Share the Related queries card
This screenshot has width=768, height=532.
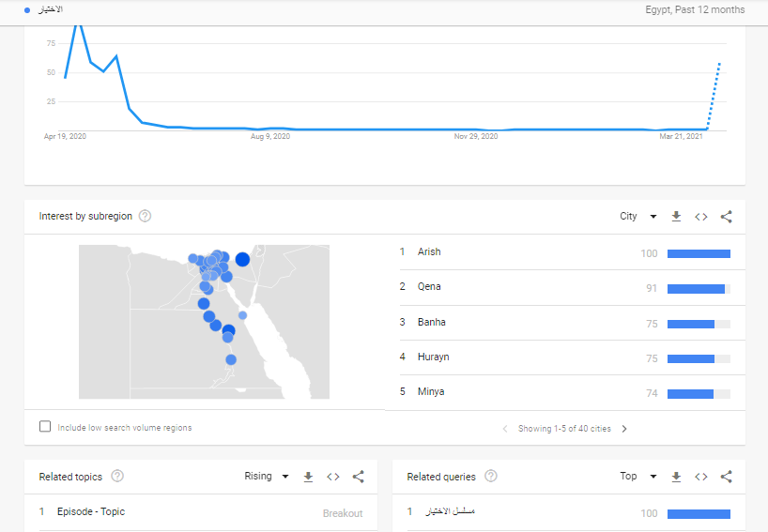pyautogui.click(x=726, y=477)
